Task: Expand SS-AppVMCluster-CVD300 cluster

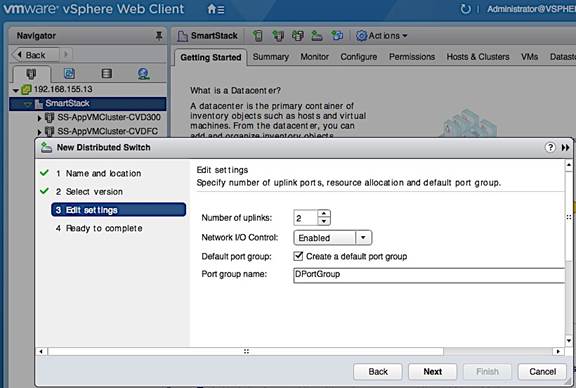Action: click(x=39, y=118)
